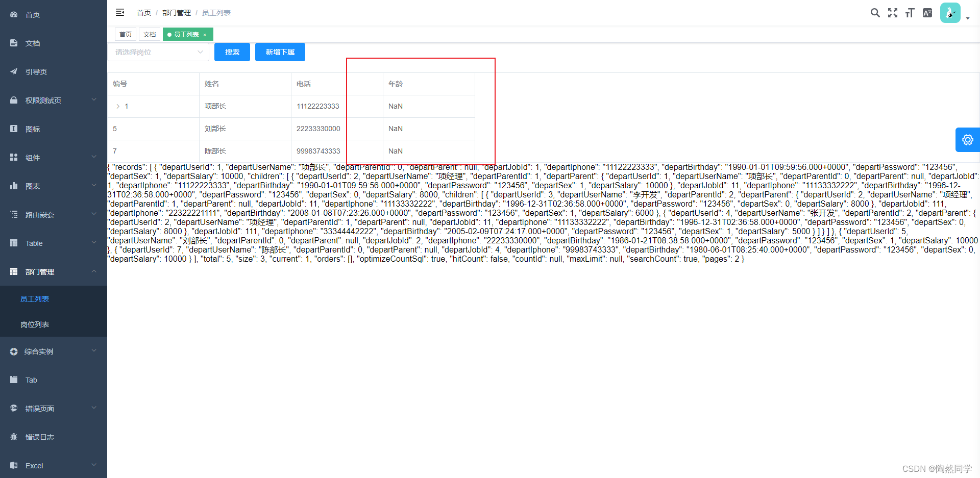Screen dimensions: 980x478
Task: Go to 首页 in the breadcrumb
Action: (144, 13)
